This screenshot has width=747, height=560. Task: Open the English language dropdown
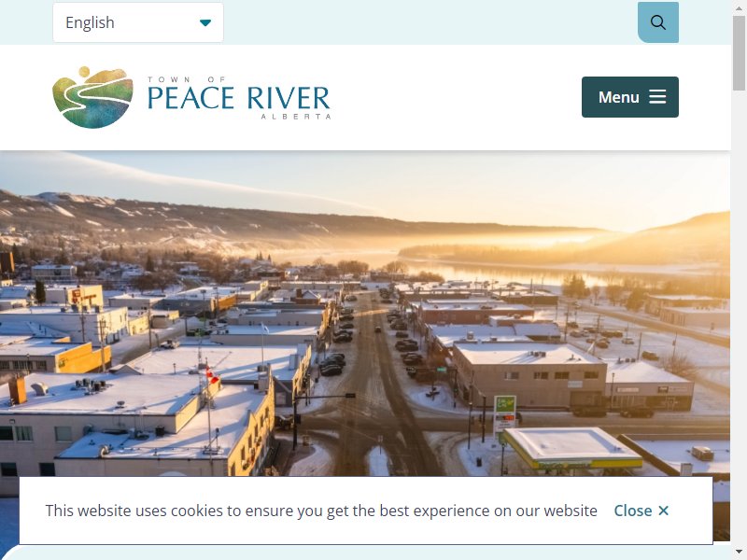pyautogui.click(x=138, y=22)
